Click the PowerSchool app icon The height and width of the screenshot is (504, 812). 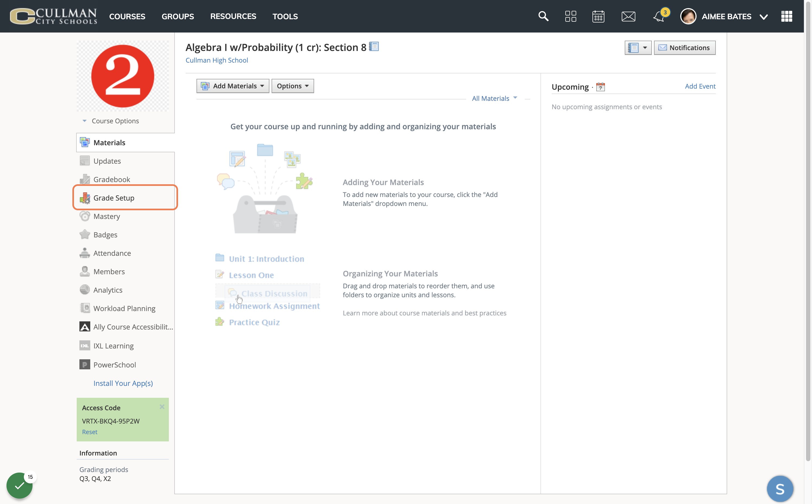tap(85, 365)
